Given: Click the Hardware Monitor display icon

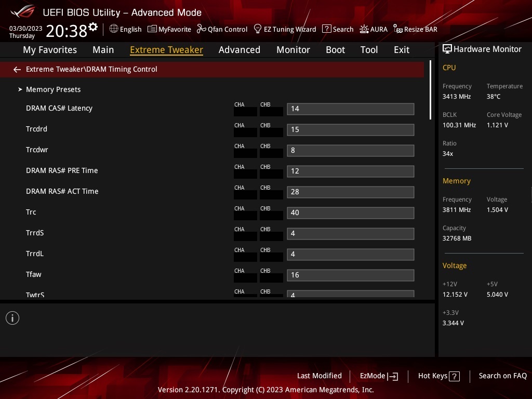Looking at the screenshot, I should (447, 49).
